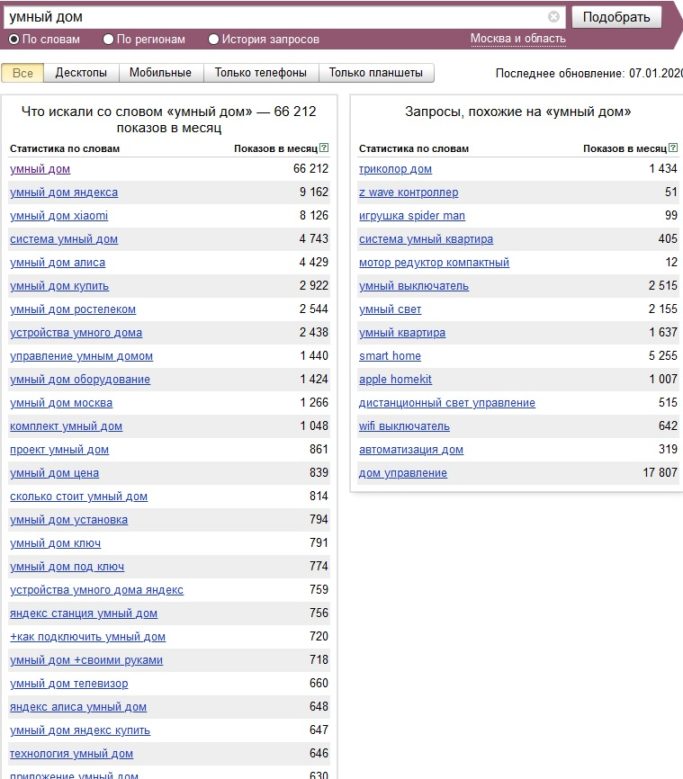Open the 'дистанционный свет управление' similar query

tap(447, 403)
